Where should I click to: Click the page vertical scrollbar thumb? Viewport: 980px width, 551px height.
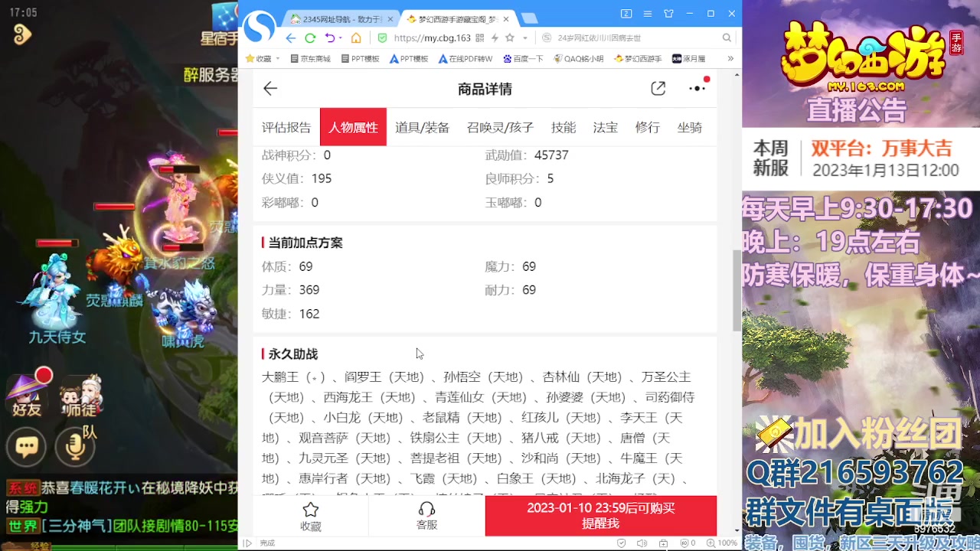coord(737,291)
